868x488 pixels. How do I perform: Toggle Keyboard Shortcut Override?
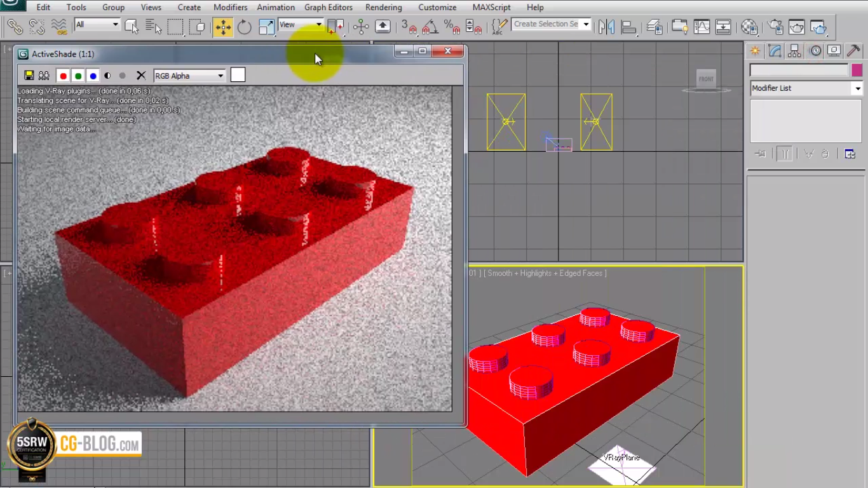[x=383, y=27]
